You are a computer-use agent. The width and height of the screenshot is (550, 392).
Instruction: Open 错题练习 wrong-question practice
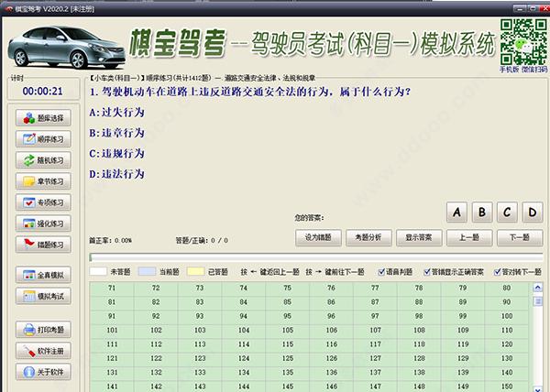point(43,245)
